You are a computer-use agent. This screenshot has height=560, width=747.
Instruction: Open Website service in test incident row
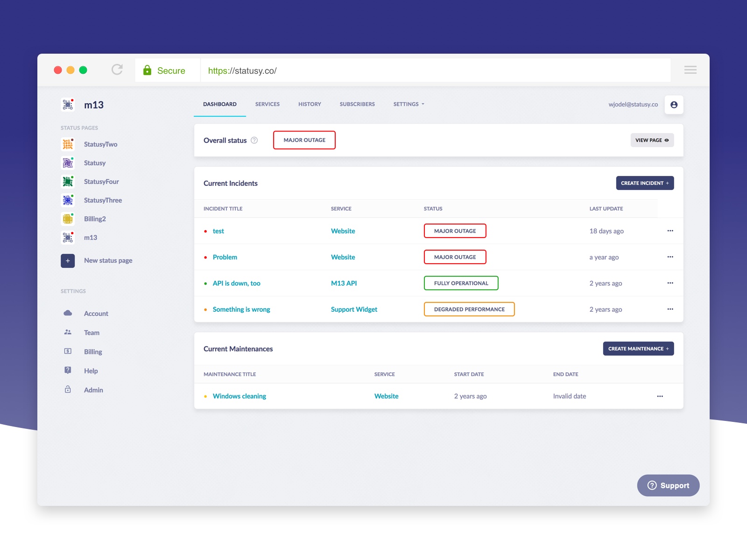[x=343, y=231]
